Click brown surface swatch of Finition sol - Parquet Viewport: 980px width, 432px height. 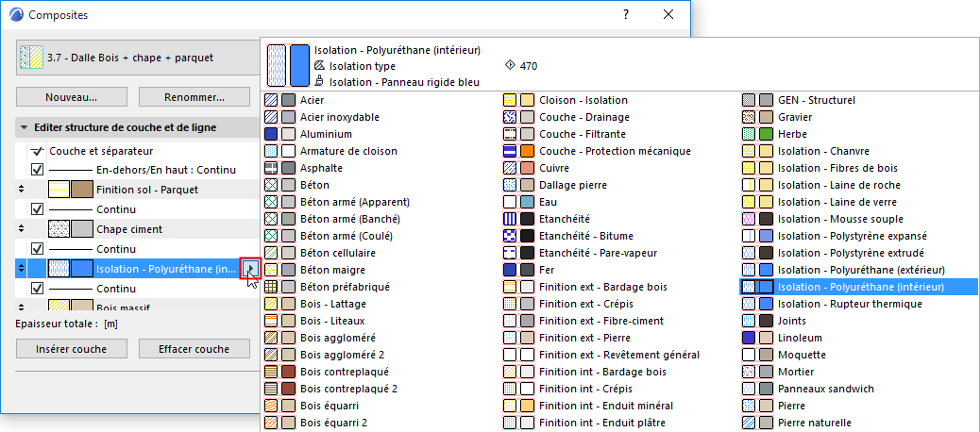point(82,190)
